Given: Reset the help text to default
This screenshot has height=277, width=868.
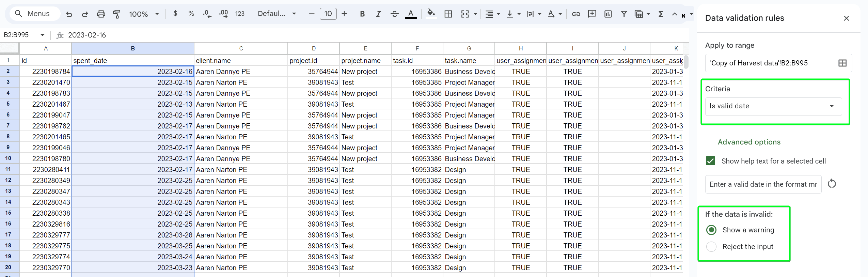Looking at the screenshot, I should pos(832,184).
